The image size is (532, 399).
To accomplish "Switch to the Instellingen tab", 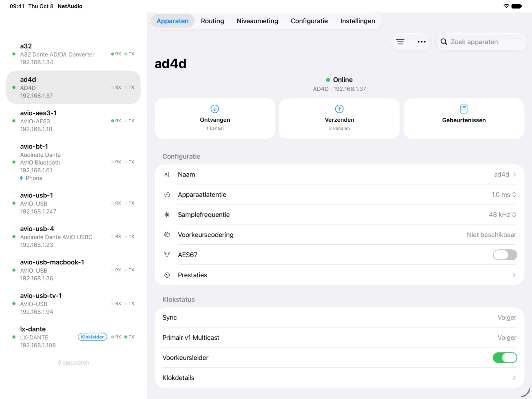I will coord(358,21).
